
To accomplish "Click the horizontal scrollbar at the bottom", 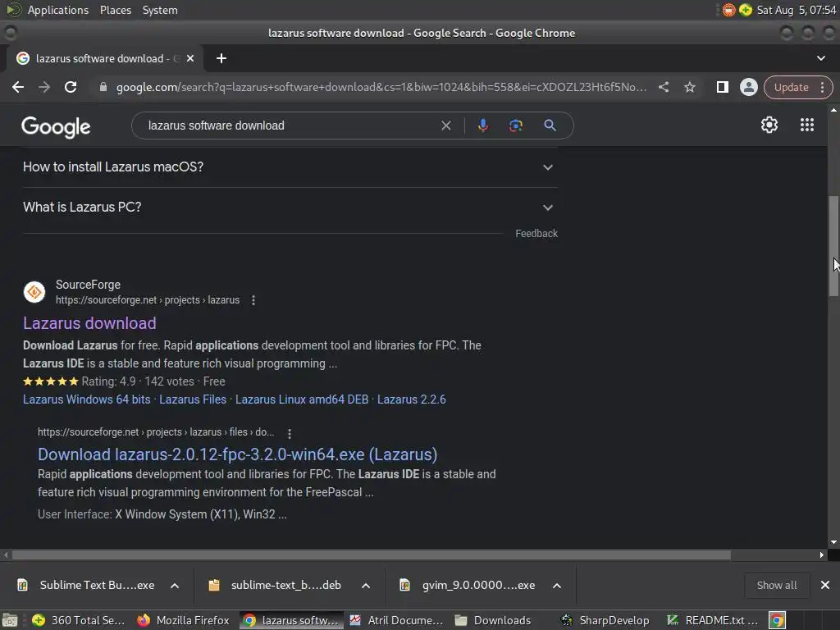I will click(x=372, y=555).
